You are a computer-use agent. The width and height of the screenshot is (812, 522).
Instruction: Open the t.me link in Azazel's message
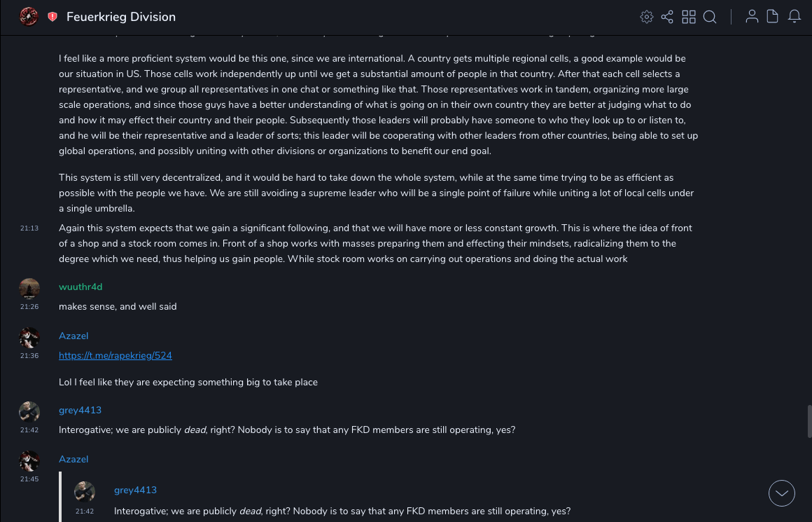coord(115,355)
